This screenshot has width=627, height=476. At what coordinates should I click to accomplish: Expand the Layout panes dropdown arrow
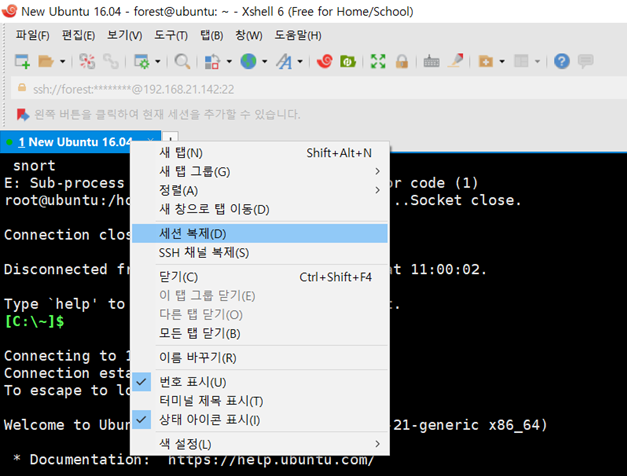(537, 62)
